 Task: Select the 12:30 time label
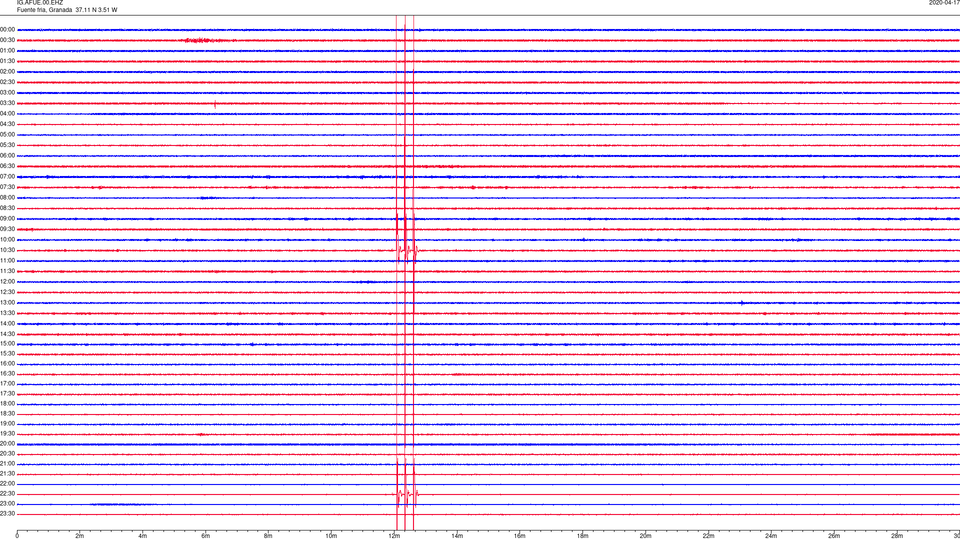coord(8,292)
